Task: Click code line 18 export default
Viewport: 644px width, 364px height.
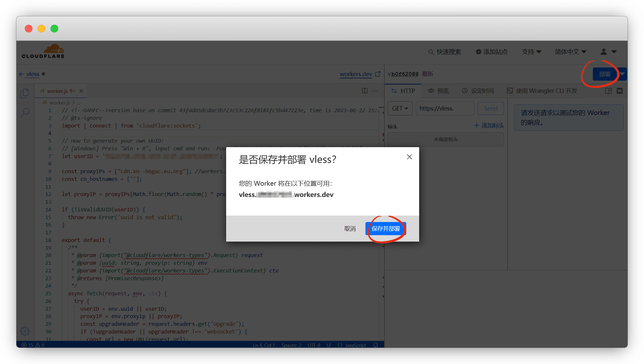Action: (86, 240)
